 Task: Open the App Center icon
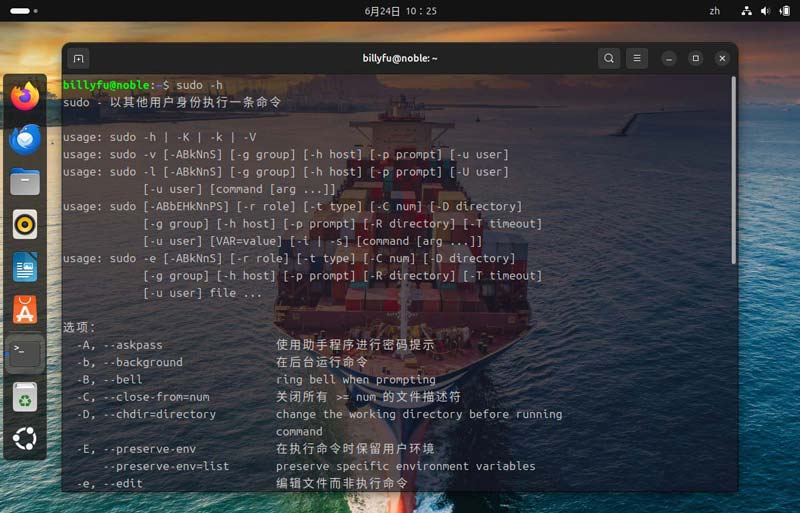[25, 310]
